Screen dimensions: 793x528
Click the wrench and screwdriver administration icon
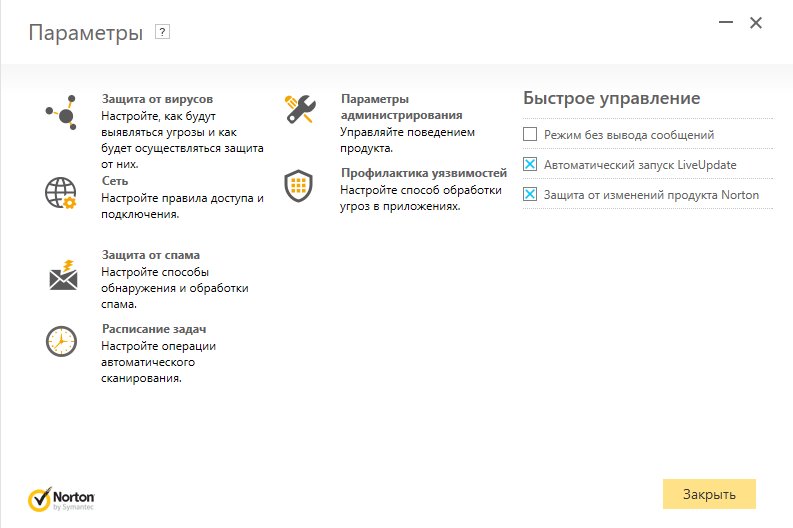[300, 109]
